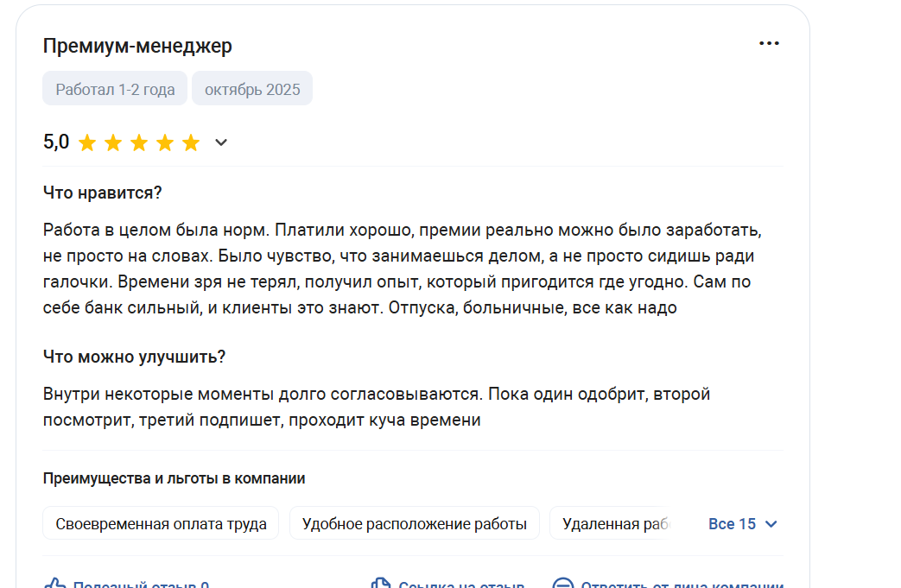Open the three-dots review options menu

click(x=769, y=44)
